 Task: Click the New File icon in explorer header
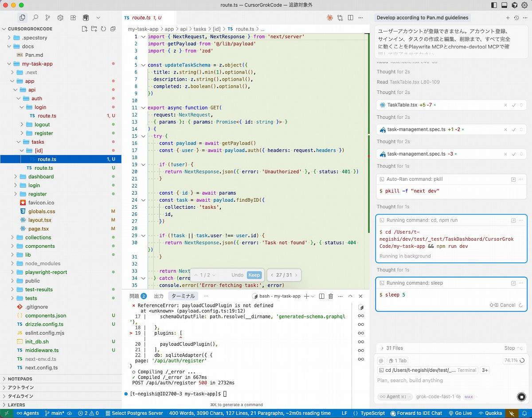[85, 29]
